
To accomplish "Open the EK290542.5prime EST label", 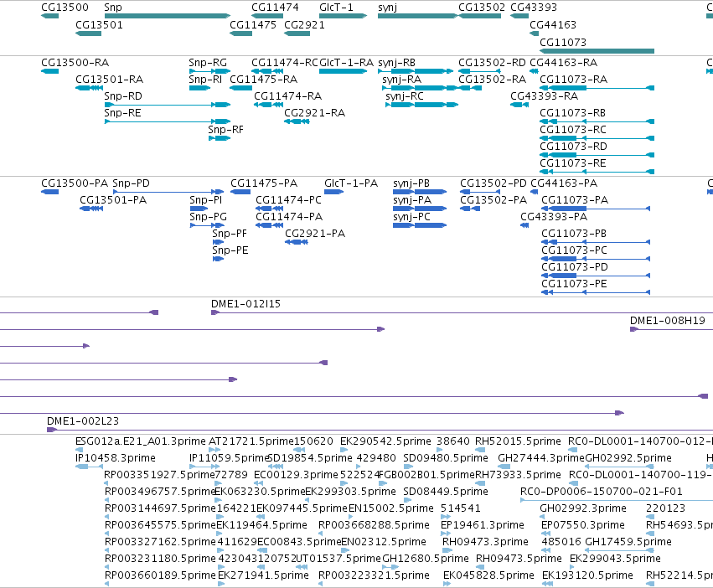I will pyautogui.click(x=385, y=441).
